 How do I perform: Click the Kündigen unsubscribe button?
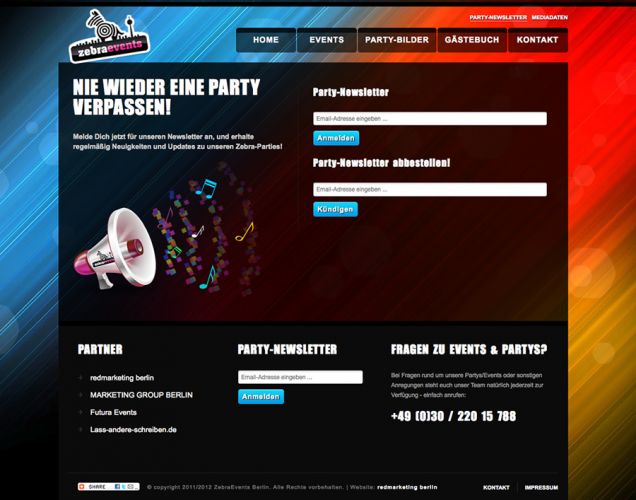tap(335, 209)
